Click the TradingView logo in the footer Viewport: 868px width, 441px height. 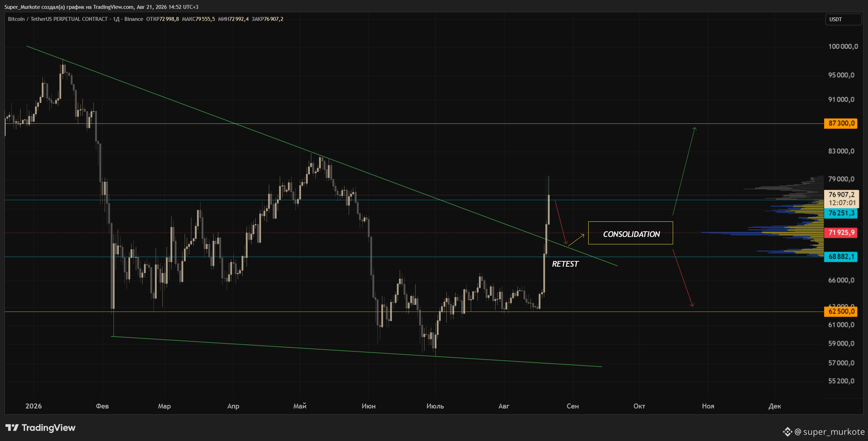click(x=40, y=428)
